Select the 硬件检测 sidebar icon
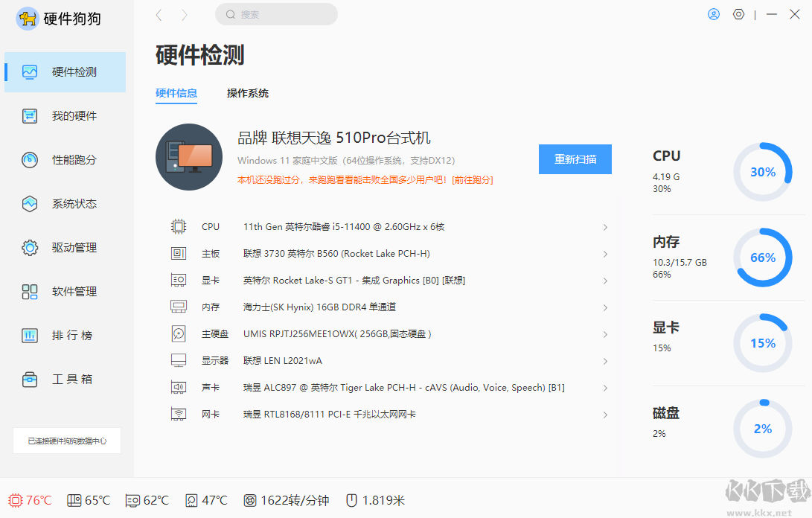This screenshot has height=518, width=812. (30, 71)
